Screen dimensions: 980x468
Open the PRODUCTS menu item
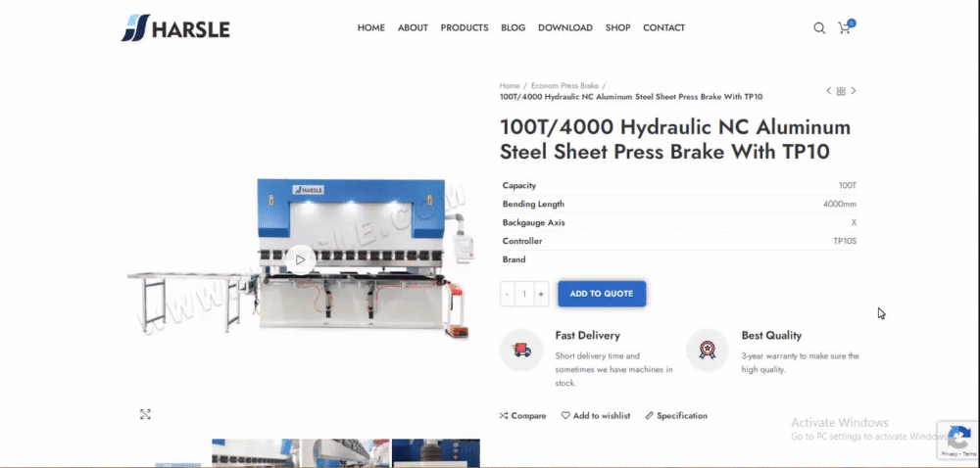tap(465, 28)
